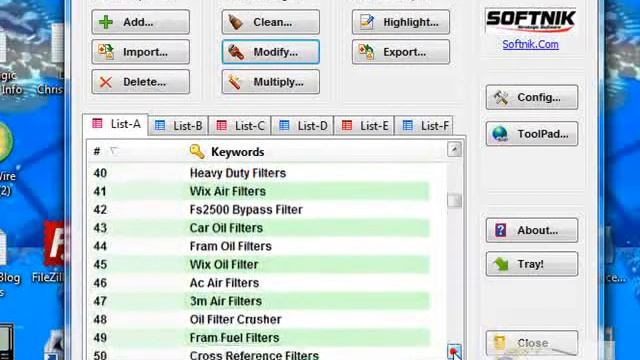Click the red grid icon on List-A tab

click(97, 123)
